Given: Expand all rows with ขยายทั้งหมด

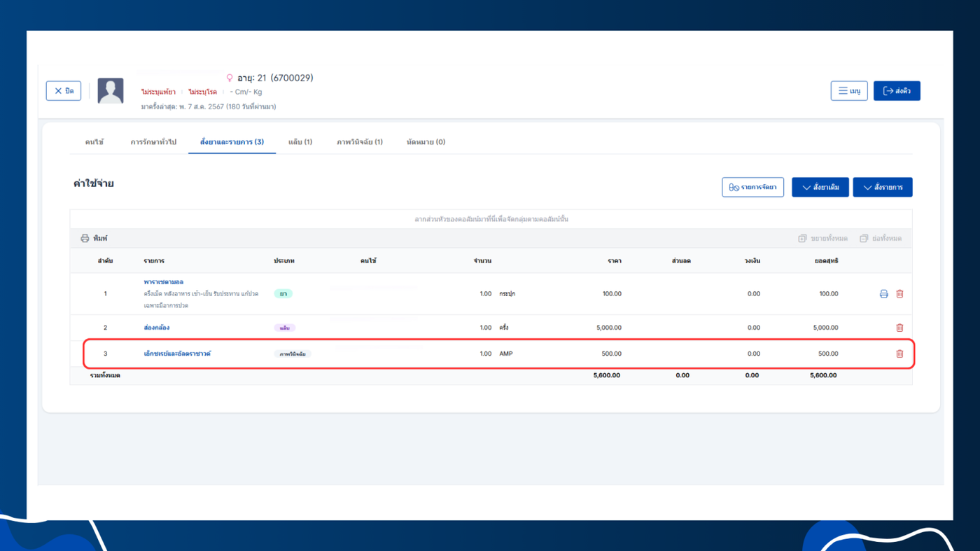Looking at the screenshot, I should click(822, 239).
